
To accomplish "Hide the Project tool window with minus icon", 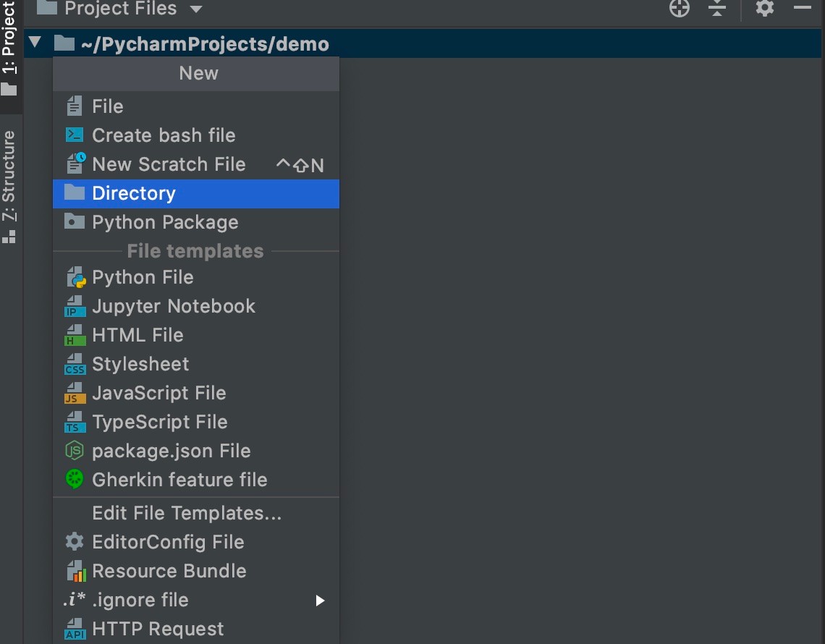I will pos(803,7).
